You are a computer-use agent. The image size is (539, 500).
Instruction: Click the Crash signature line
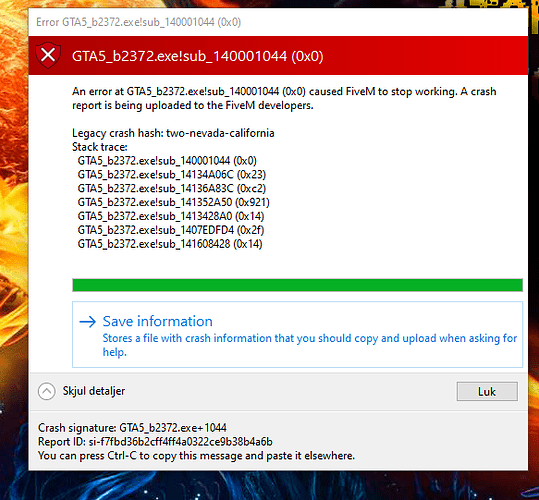point(132,428)
